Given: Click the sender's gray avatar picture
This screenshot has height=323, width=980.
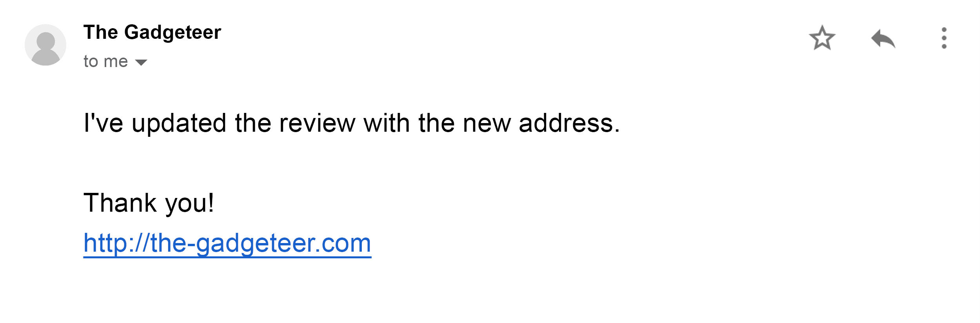Looking at the screenshot, I should (x=45, y=45).
